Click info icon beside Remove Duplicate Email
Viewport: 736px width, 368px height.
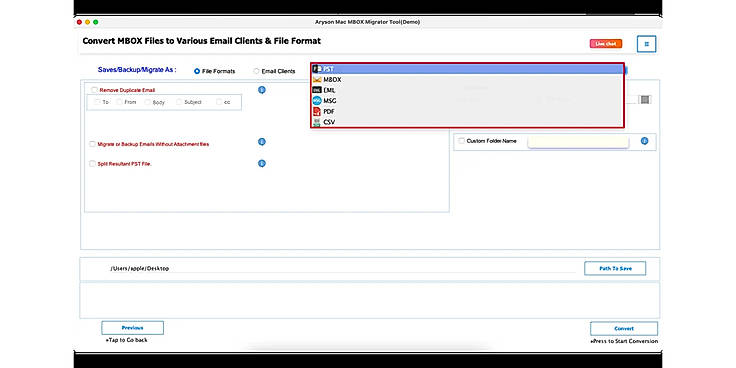[x=262, y=90]
